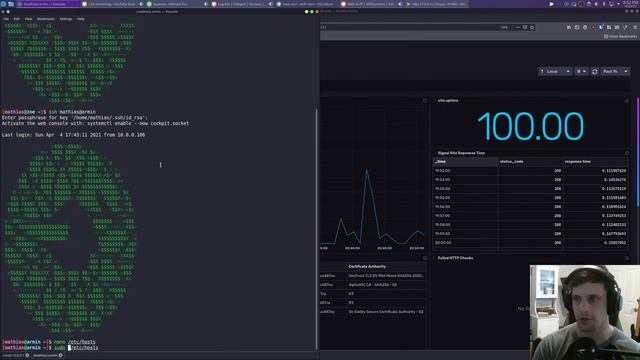
Task: Open Other Bookmarks in the browser
Action: coord(620,36)
